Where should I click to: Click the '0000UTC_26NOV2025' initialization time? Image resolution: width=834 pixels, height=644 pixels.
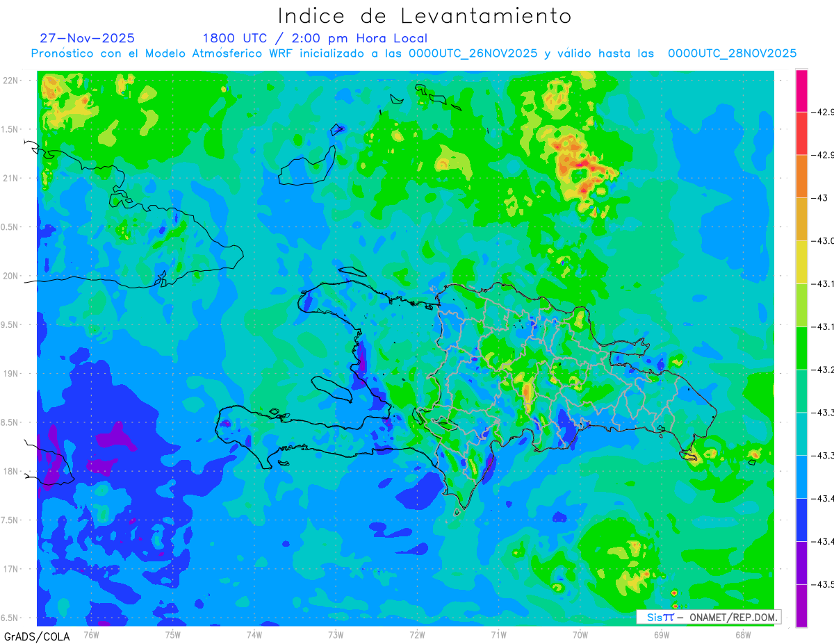473,53
